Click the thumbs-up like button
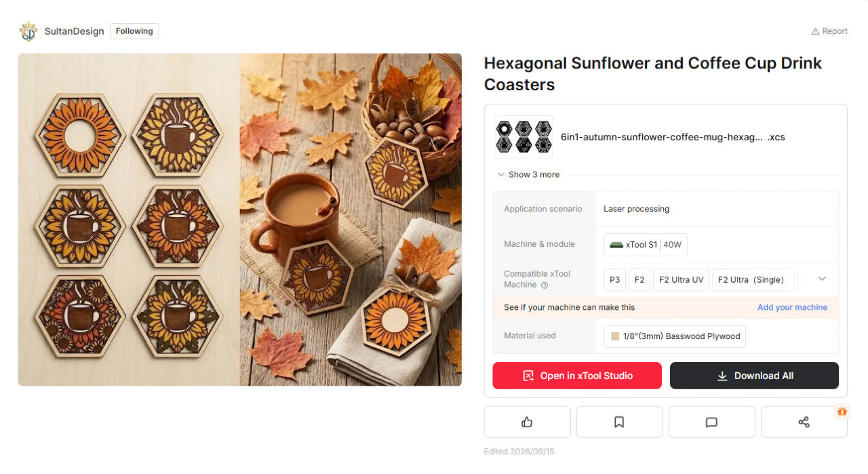Viewport: 868px width, 474px height. (x=527, y=422)
